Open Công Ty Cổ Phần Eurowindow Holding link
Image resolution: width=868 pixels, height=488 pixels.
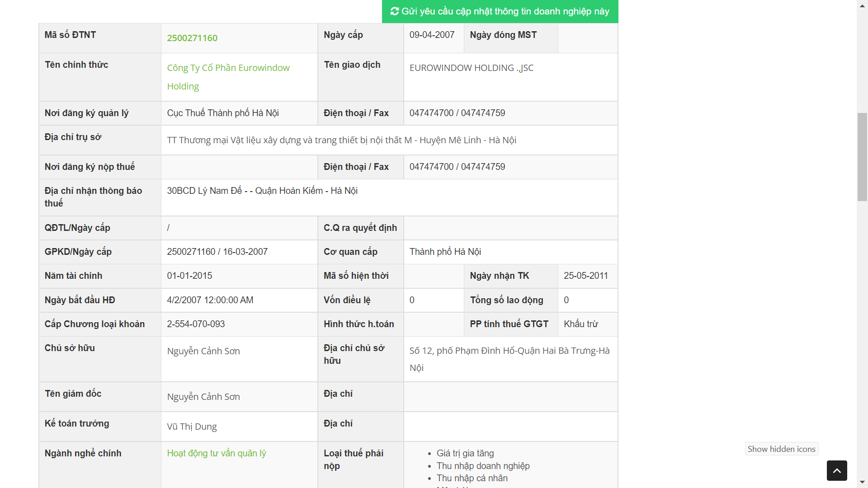click(x=228, y=77)
